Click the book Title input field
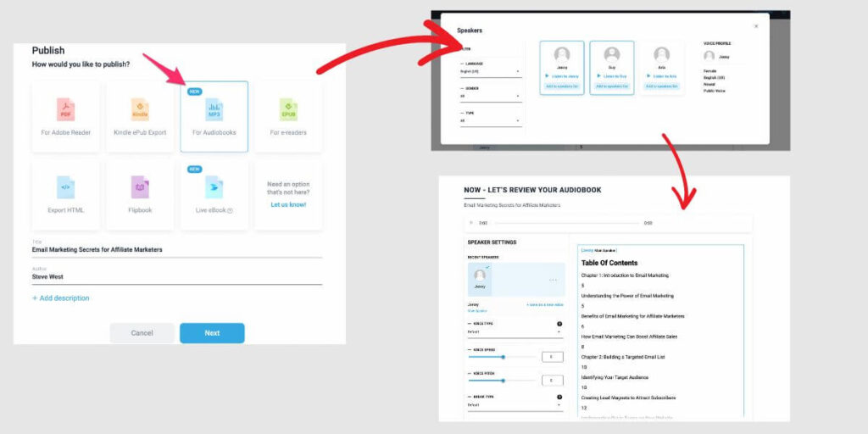The width and height of the screenshot is (868, 434). click(176, 250)
